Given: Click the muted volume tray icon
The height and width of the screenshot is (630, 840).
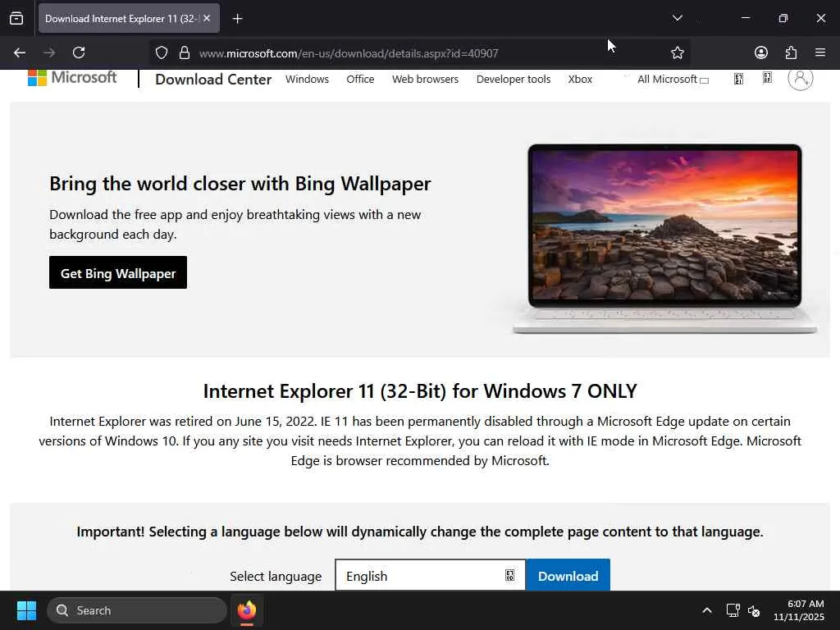Looking at the screenshot, I should pos(755,610).
